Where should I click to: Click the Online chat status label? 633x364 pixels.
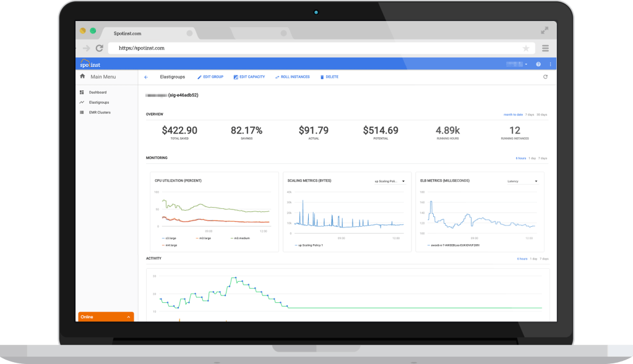click(87, 317)
